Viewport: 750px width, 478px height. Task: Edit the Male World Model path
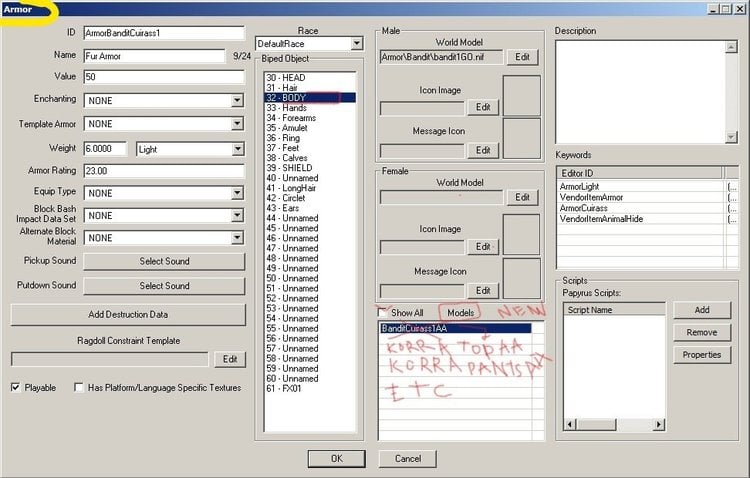point(522,57)
